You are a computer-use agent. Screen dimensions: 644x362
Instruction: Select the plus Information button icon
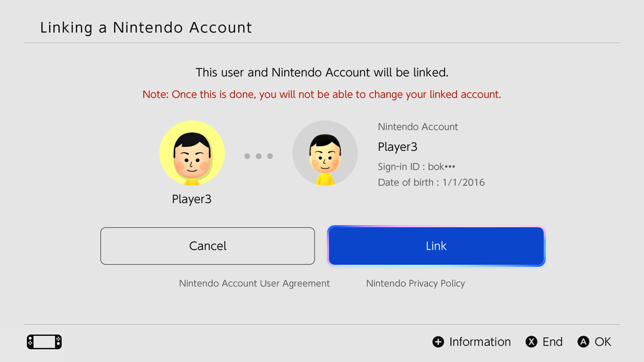437,341
